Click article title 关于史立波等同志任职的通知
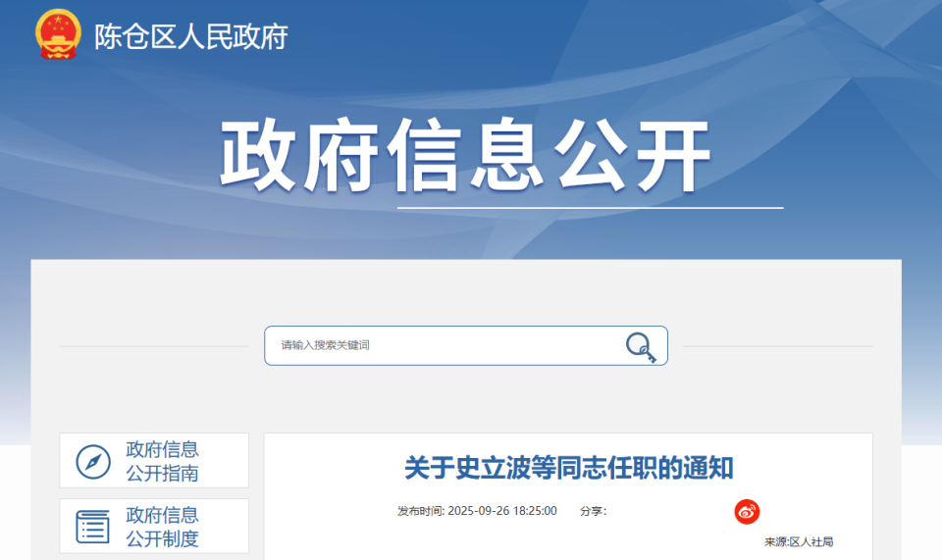The height and width of the screenshot is (560, 942). [x=568, y=468]
